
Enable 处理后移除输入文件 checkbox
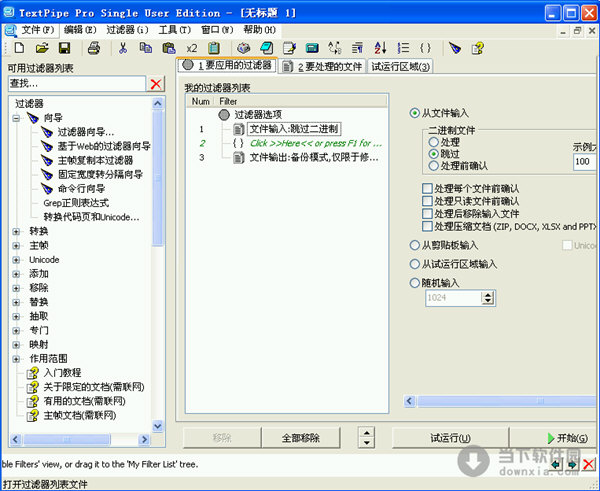click(427, 214)
